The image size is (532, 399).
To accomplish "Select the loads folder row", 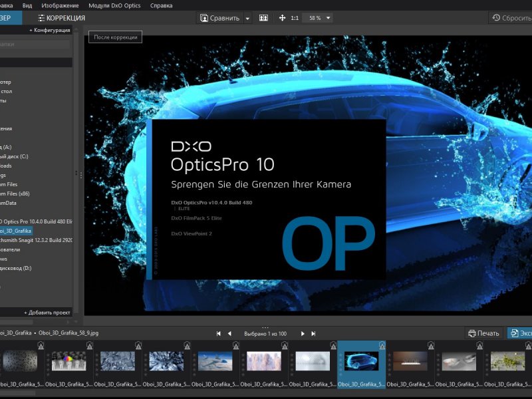I will tap(6, 166).
